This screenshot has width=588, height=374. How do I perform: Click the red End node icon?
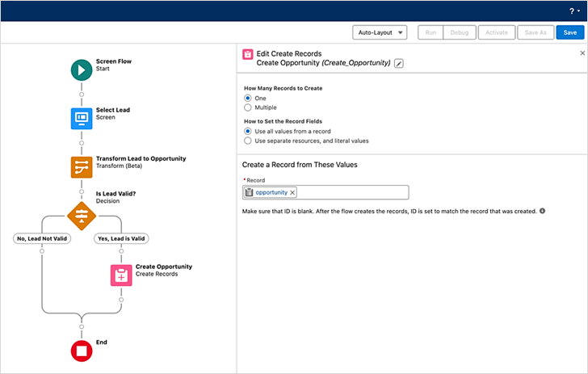[81, 351]
